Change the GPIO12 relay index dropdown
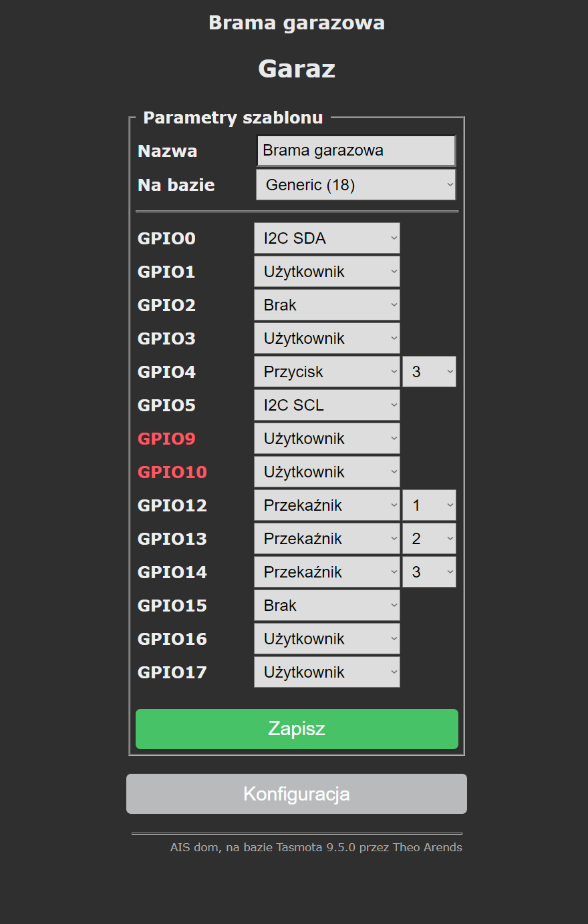Image resolution: width=588 pixels, height=924 pixels. (x=429, y=505)
